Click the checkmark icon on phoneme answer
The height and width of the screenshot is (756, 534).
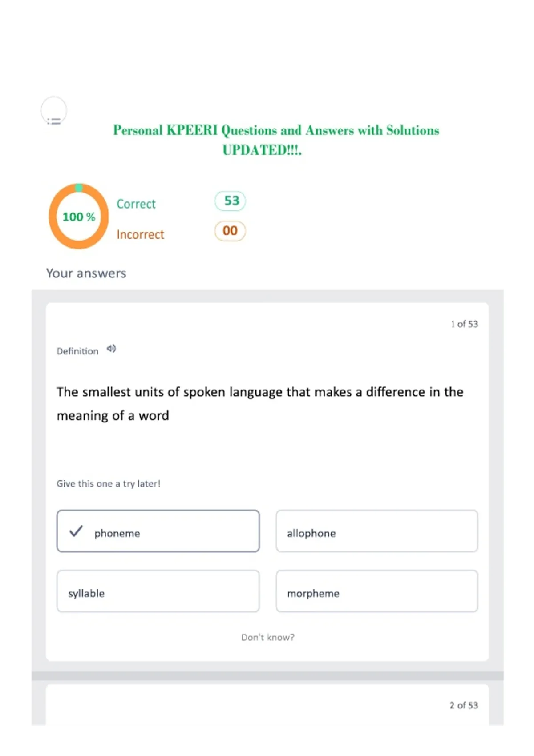click(76, 531)
